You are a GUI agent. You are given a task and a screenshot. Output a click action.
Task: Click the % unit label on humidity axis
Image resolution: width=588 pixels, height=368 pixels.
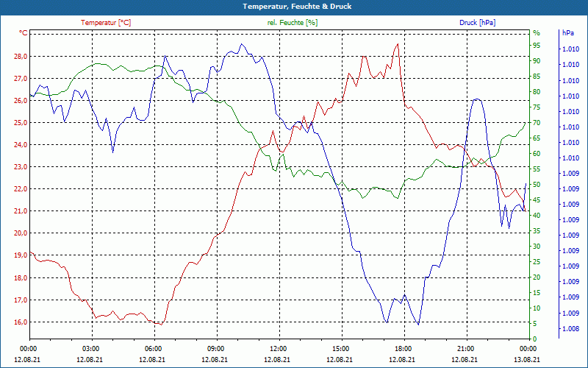point(537,33)
